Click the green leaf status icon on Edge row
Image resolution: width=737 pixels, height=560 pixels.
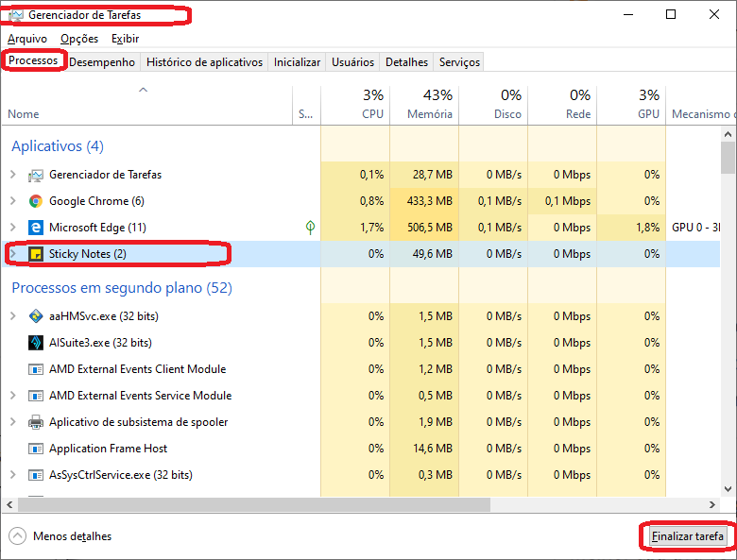click(310, 228)
